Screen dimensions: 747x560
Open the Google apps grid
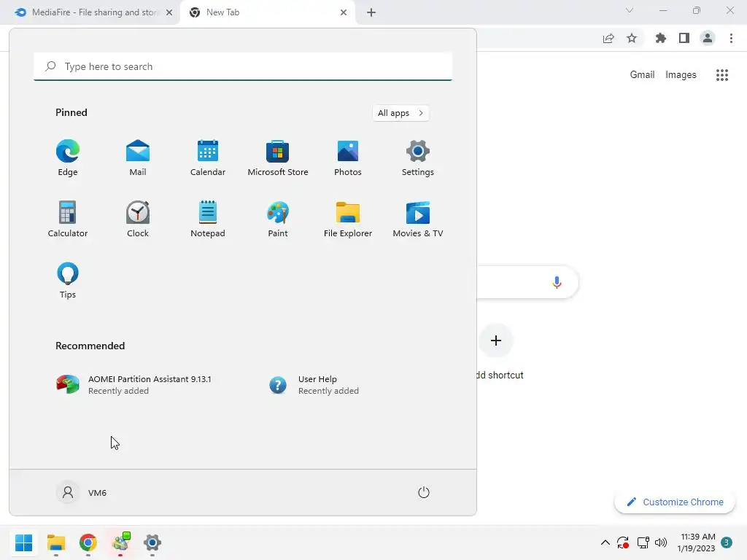(x=722, y=75)
